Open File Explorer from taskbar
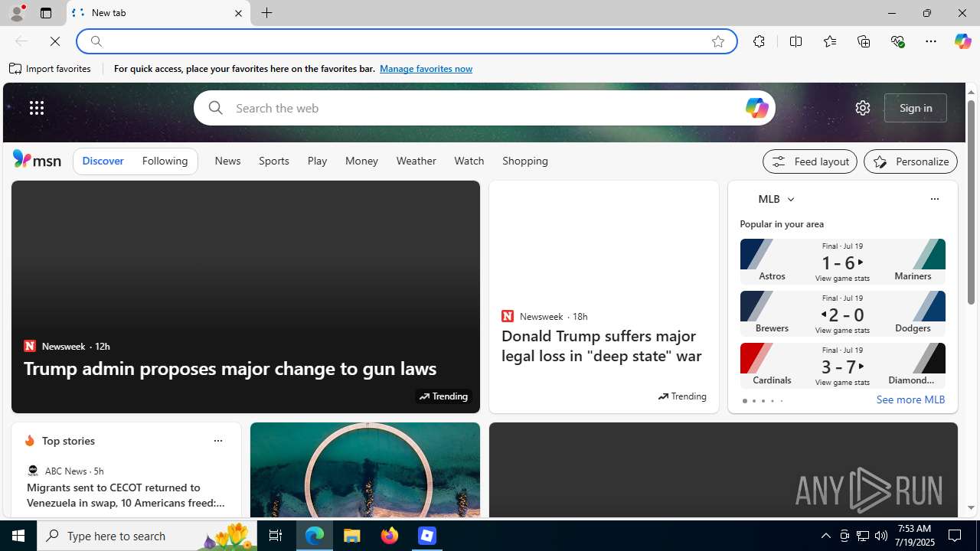The height and width of the screenshot is (551, 980). click(x=352, y=536)
